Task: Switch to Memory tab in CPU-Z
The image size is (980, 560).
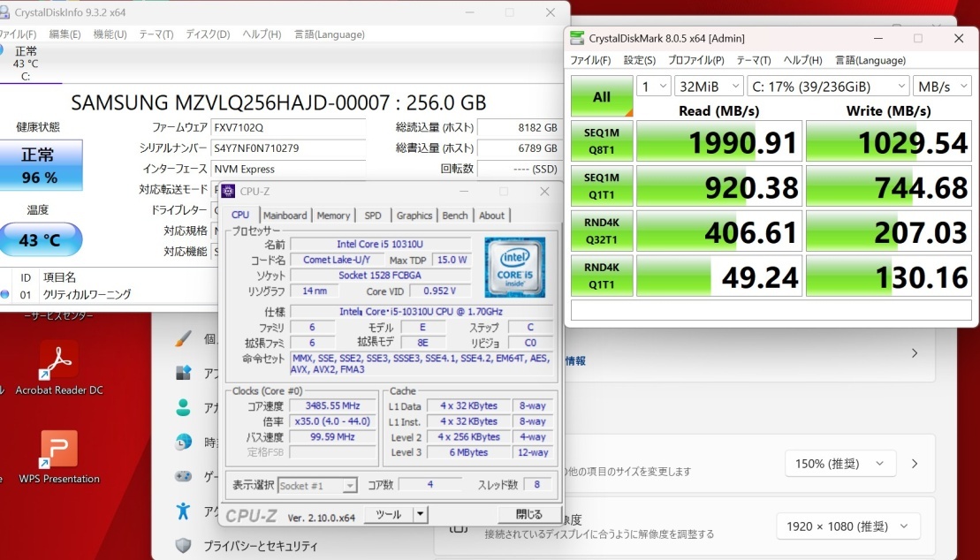Action: [333, 215]
